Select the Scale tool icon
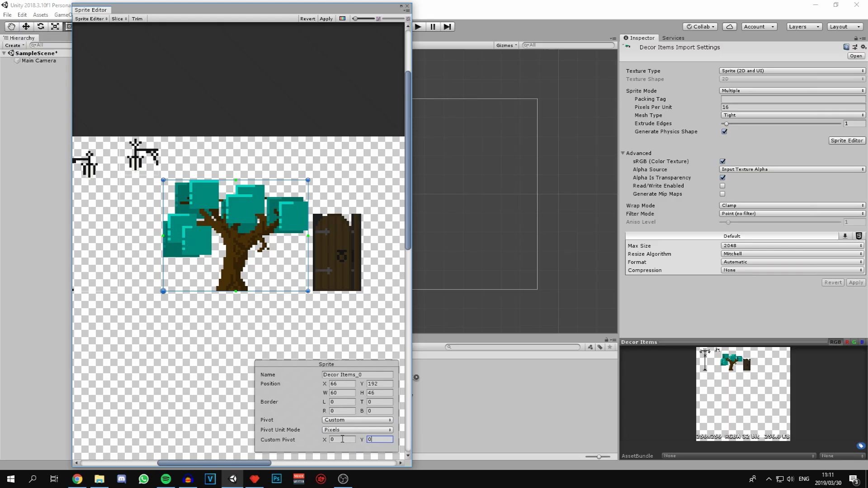868x488 pixels. pyautogui.click(x=55, y=27)
